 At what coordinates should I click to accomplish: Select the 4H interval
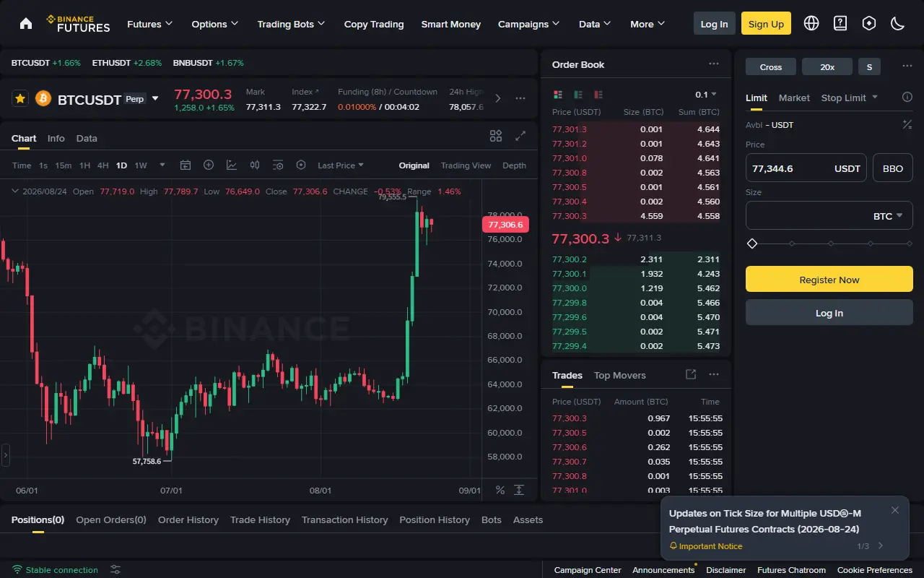[103, 165]
